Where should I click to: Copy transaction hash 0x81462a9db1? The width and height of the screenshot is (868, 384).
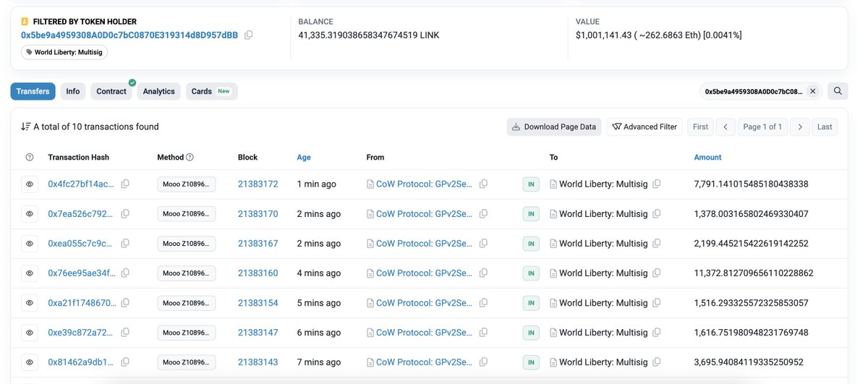tap(125, 362)
